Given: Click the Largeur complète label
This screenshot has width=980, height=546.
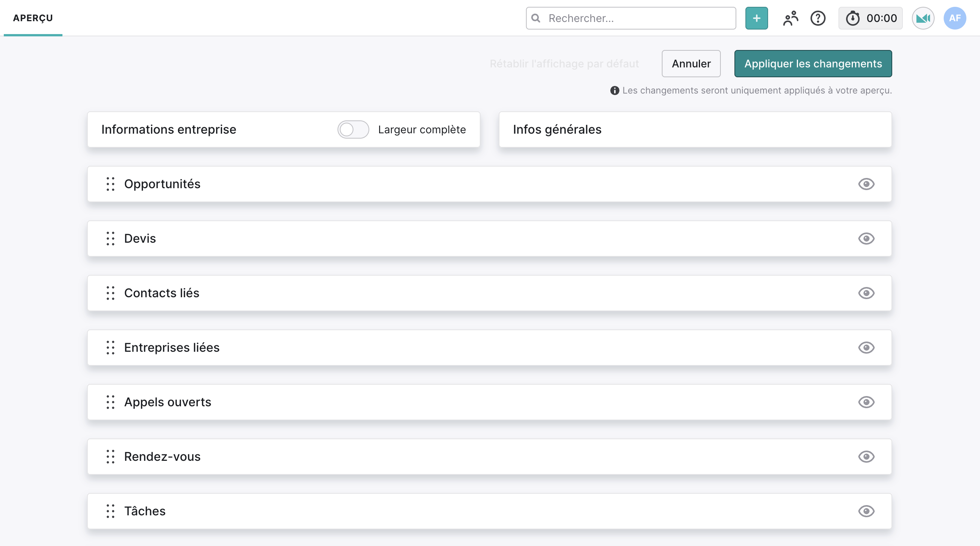Looking at the screenshot, I should (422, 129).
